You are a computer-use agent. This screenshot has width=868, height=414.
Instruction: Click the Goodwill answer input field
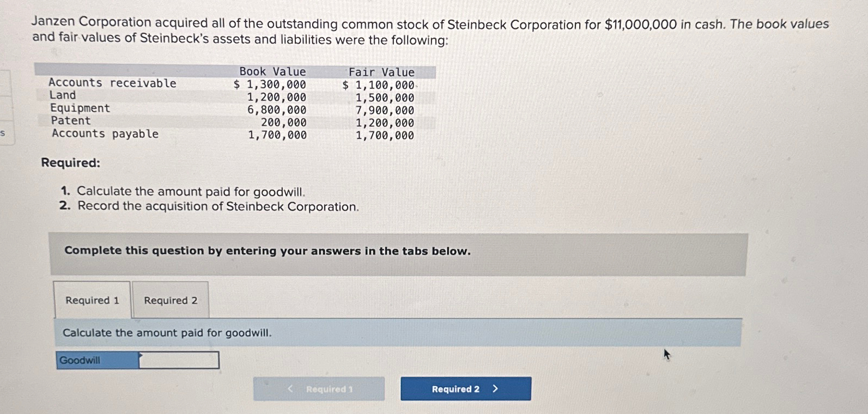point(178,360)
